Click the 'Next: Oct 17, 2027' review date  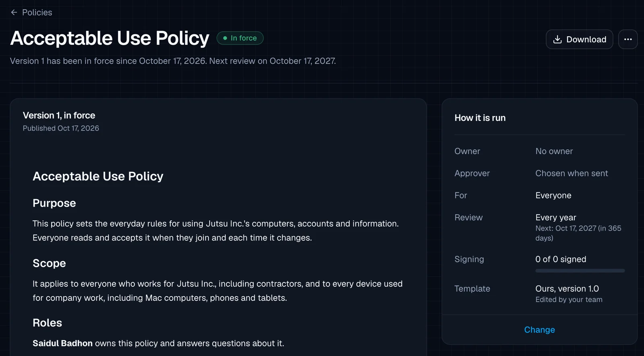(x=578, y=233)
